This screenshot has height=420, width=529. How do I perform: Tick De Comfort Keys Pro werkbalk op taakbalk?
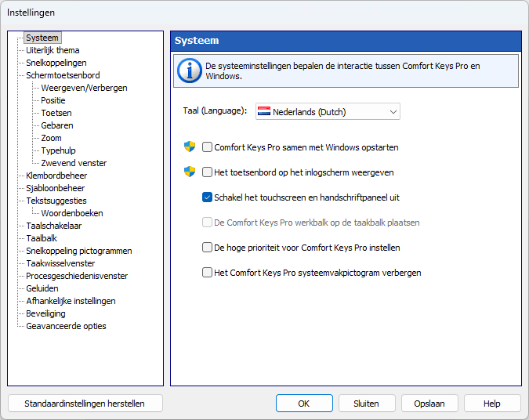click(207, 223)
